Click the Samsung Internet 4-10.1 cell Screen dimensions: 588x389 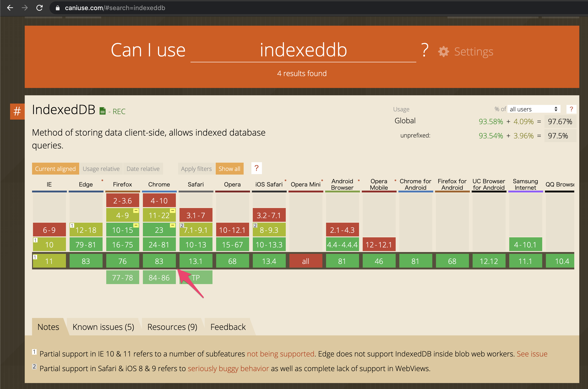coord(525,245)
